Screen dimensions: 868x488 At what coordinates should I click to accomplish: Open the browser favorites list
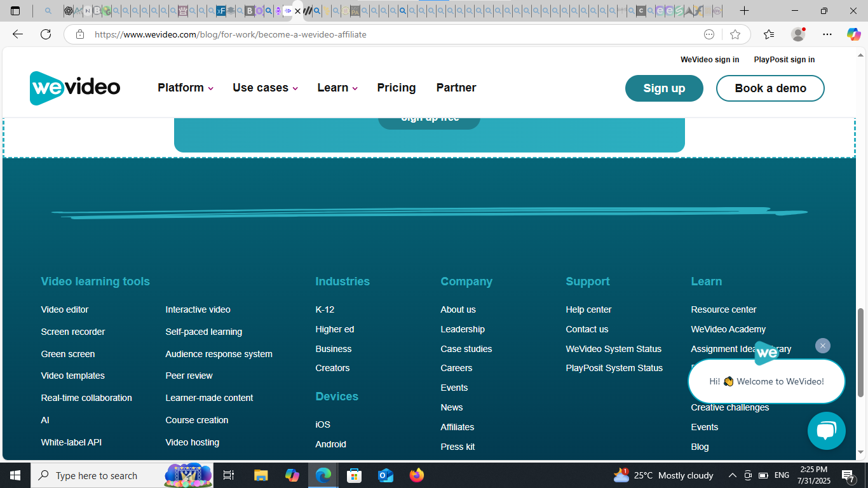[x=769, y=34]
